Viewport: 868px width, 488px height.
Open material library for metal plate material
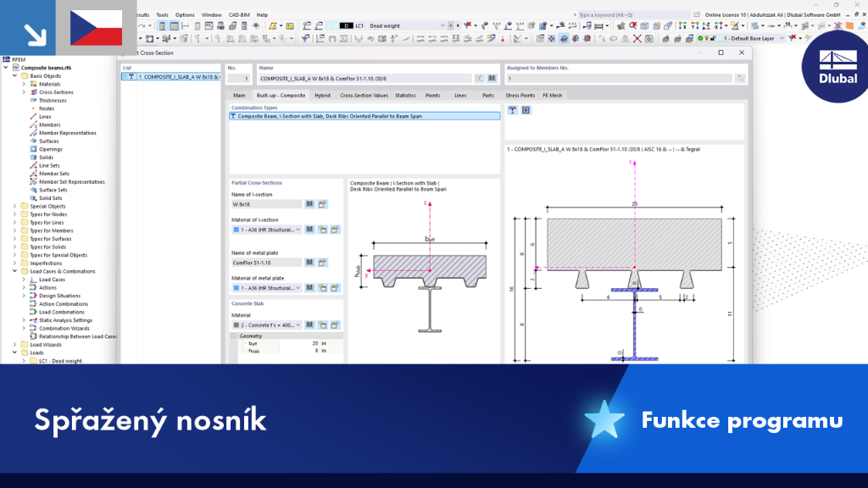(310, 288)
